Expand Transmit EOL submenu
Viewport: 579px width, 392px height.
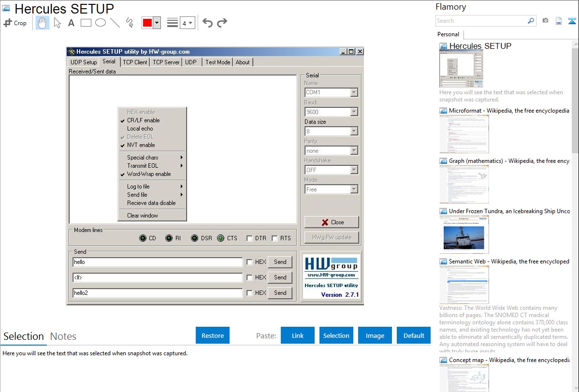coord(152,165)
